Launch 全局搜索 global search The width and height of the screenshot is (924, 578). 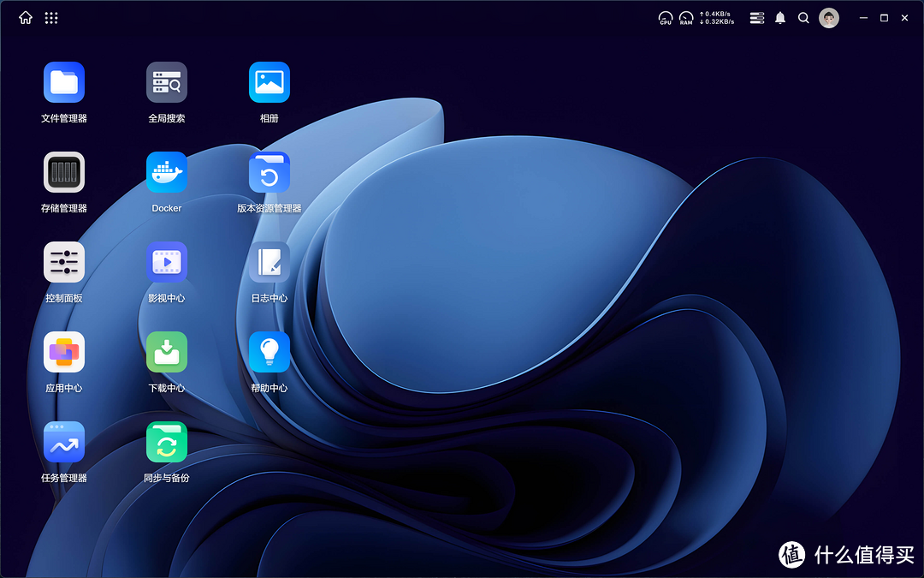click(167, 83)
